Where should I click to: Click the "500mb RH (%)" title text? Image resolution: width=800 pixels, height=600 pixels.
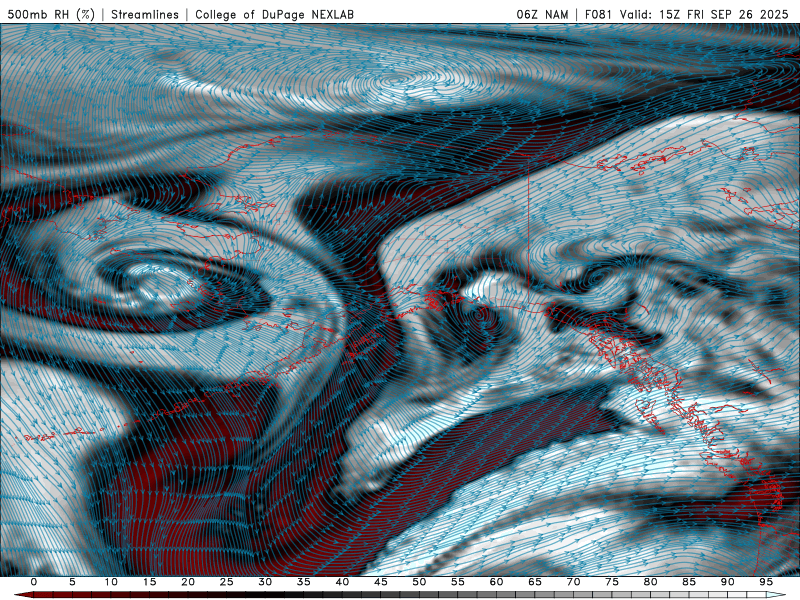click(x=51, y=15)
